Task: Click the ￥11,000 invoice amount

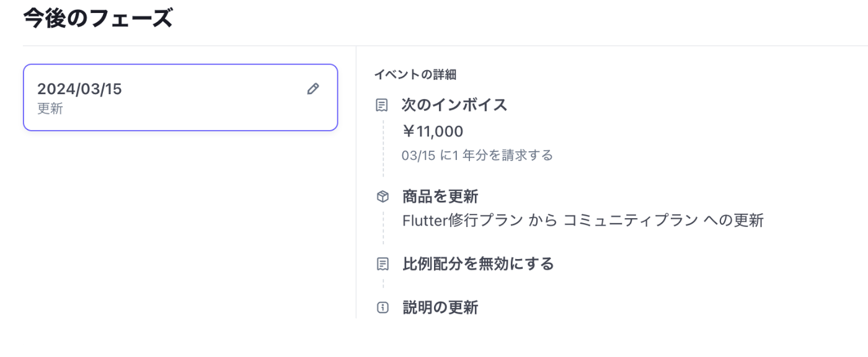Action: (433, 131)
